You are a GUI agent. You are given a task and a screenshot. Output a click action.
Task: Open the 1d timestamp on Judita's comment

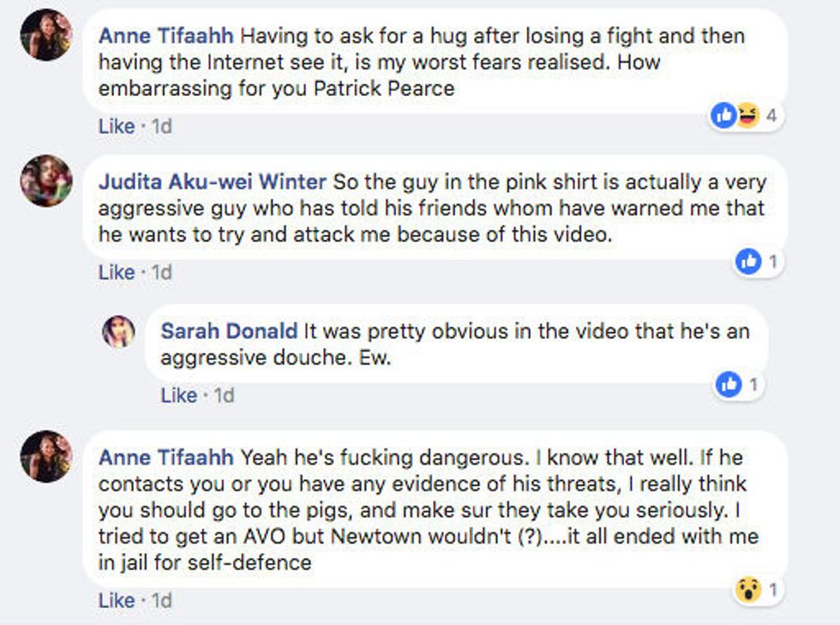161,272
